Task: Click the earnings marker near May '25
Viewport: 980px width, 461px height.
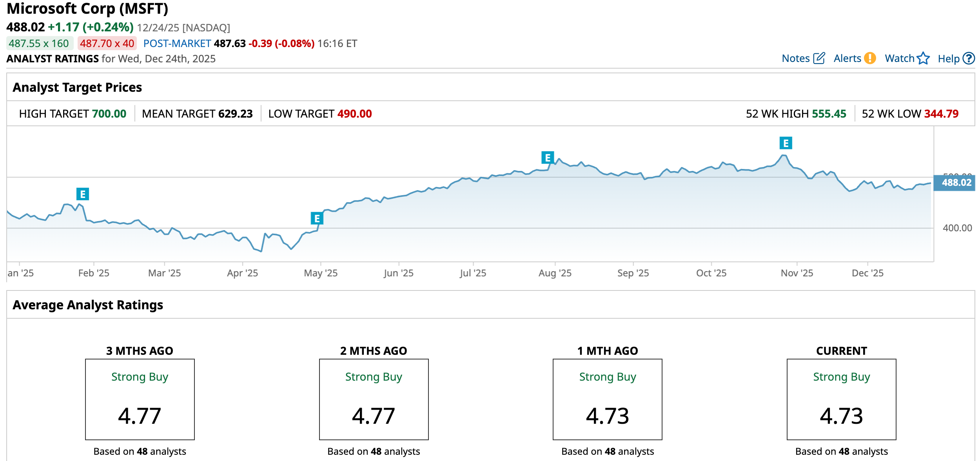Action: [317, 218]
